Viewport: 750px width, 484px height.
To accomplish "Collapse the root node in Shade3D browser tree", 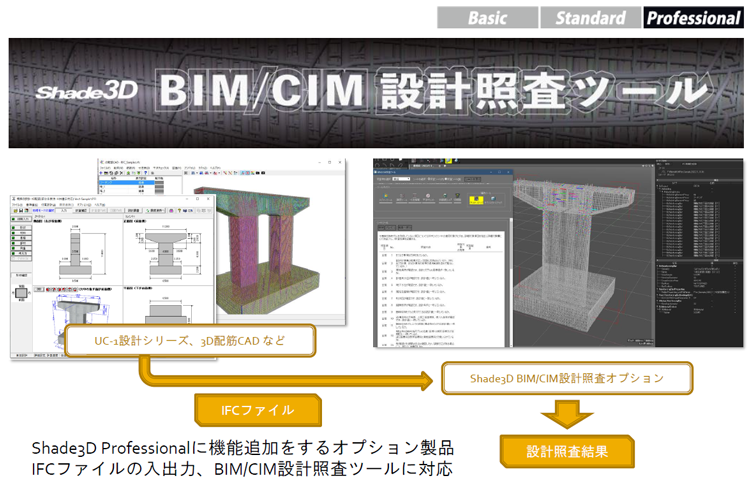I will coord(657,186).
